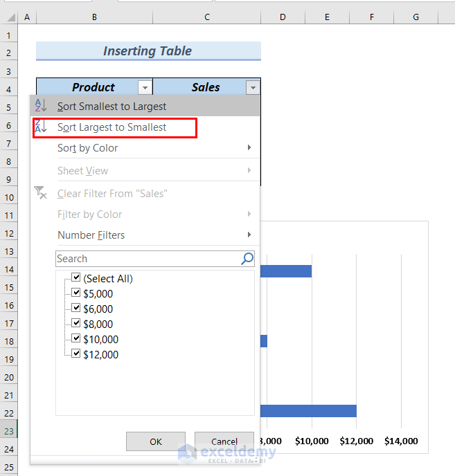Click the $12,000 text in filter list
This screenshot has height=476, width=455.
tap(101, 354)
